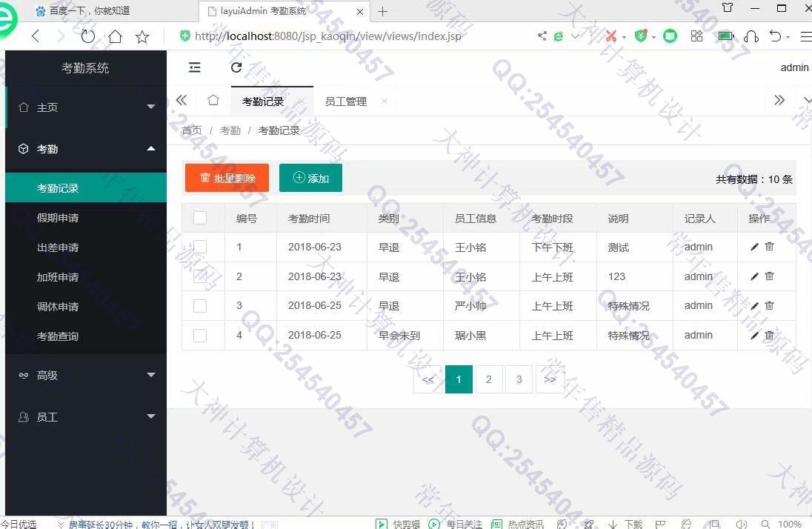Click the sidebar collapse menu icon
Image resolution: width=812 pixels, height=529 pixels.
[x=195, y=67]
